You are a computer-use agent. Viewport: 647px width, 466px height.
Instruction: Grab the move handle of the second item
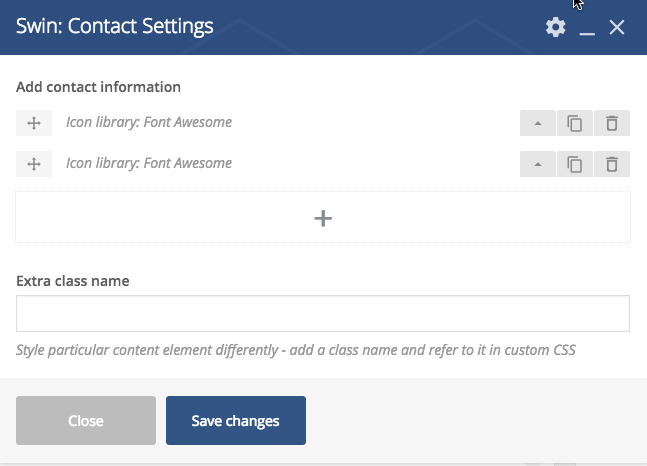34,164
